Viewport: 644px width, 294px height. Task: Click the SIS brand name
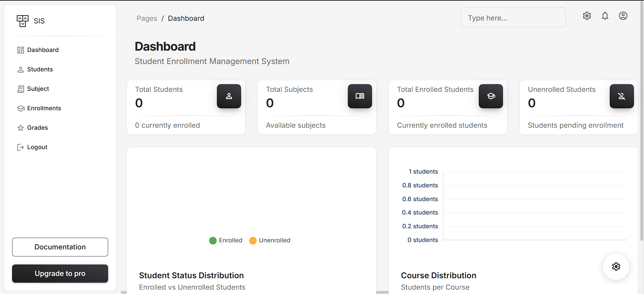(x=39, y=21)
